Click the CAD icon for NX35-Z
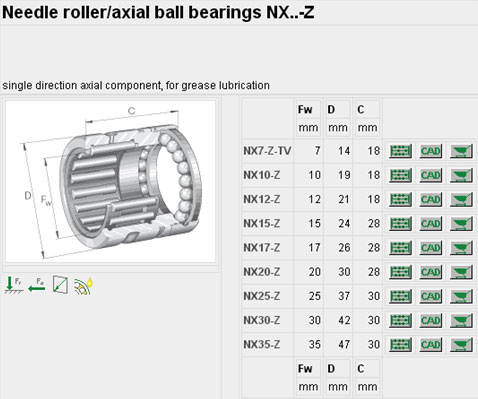Image resolution: width=478 pixels, height=399 pixels. coord(431,345)
